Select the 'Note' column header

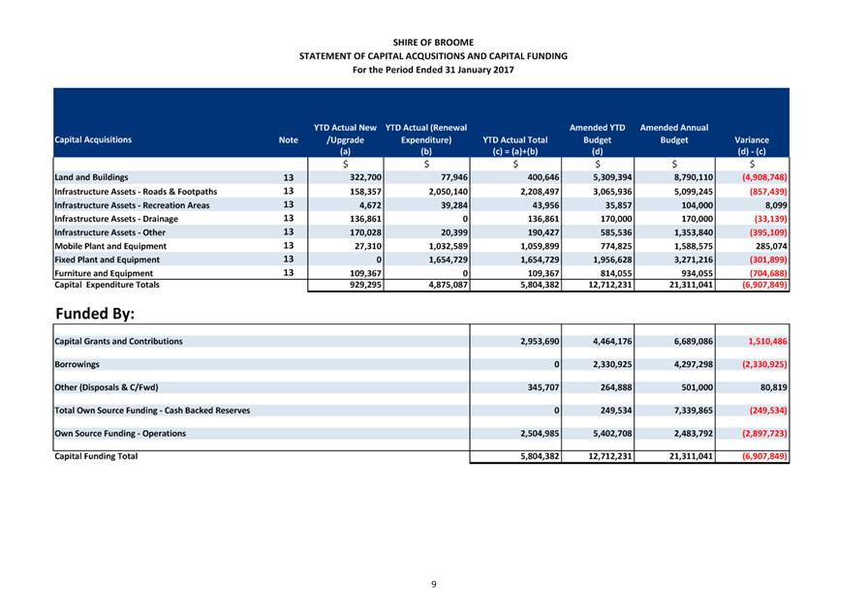coord(288,139)
